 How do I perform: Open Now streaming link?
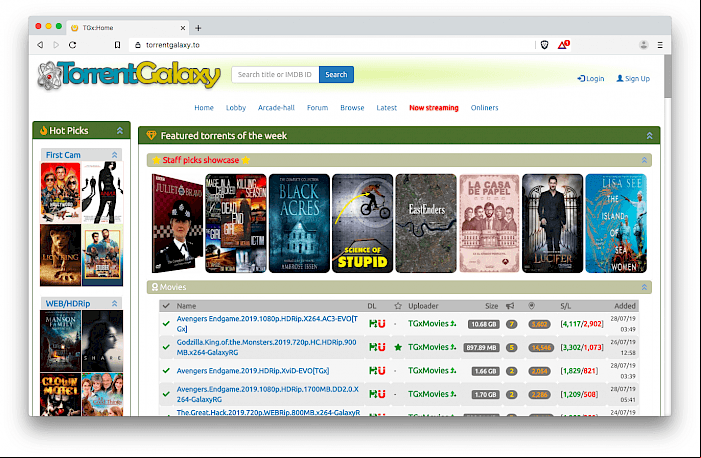pos(434,108)
